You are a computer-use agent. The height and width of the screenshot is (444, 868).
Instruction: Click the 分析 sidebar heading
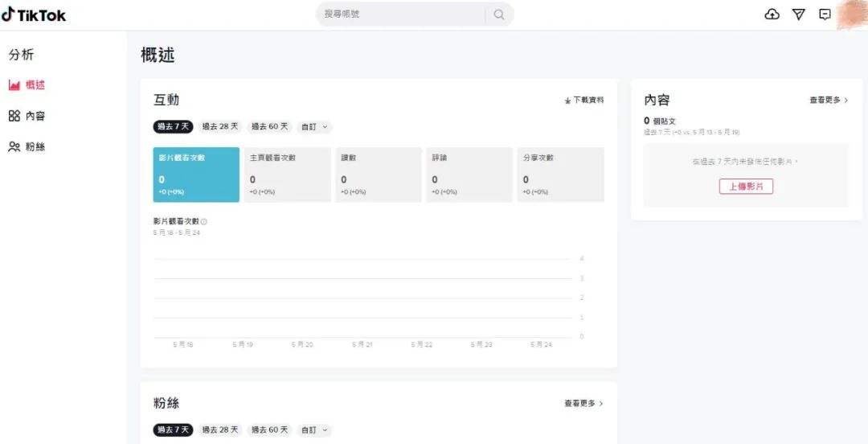click(x=21, y=55)
